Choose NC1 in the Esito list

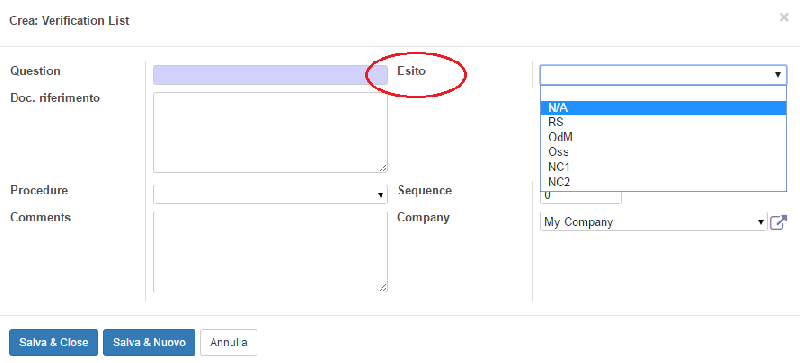pos(663,167)
